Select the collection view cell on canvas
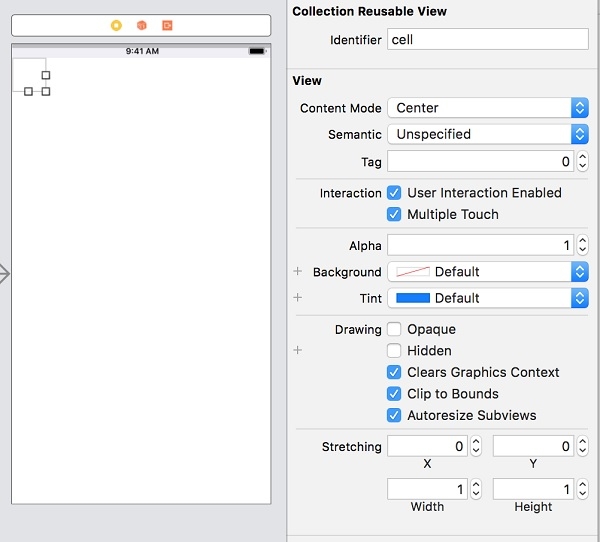Image resolution: width=600 pixels, height=542 pixels. (28, 75)
